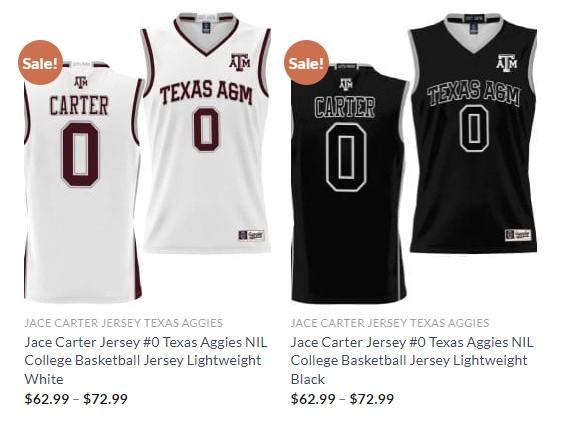Viewport: 574px width, 421px height.
Task: Click the category link above white jersey title
Action: click(x=124, y=323)
